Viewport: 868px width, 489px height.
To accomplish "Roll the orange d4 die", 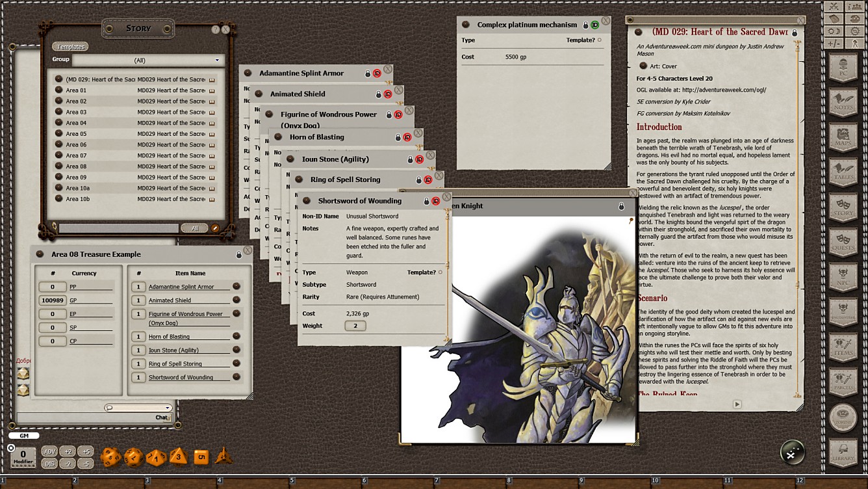I will (x=225, y=455).
